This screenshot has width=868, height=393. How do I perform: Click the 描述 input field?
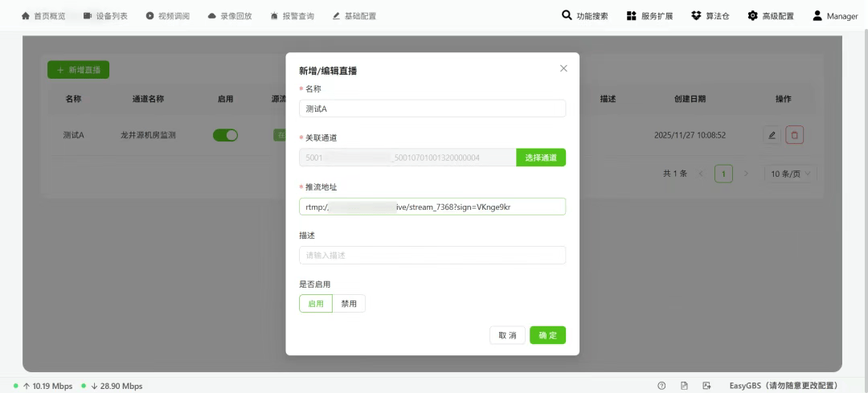[432, 256]
